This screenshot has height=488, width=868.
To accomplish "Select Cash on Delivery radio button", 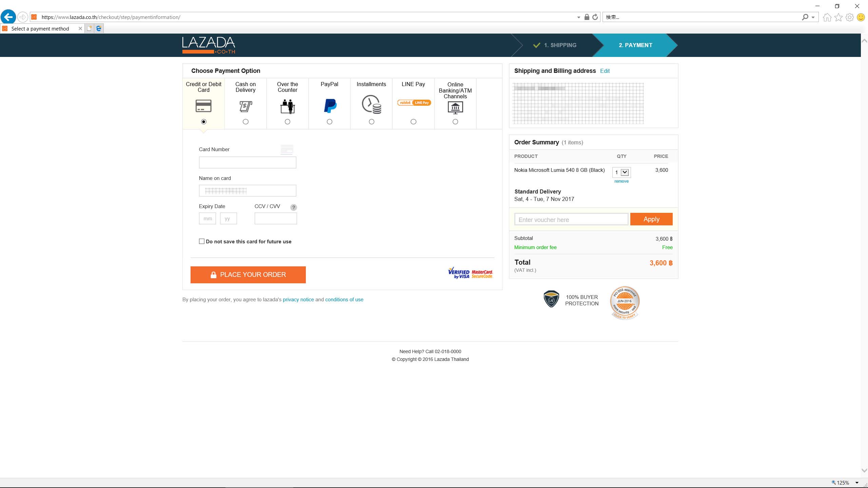I will [245, 122].
